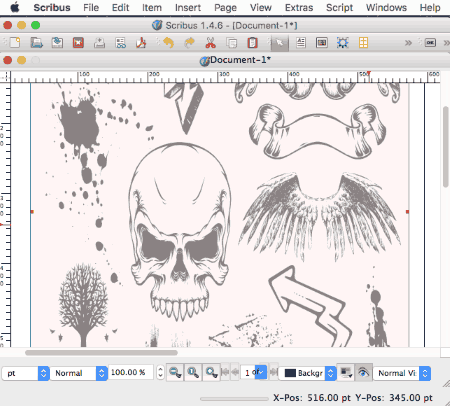
Task: Click the X-Pos: 516.00 pt readout
Action: pos(312,398)
